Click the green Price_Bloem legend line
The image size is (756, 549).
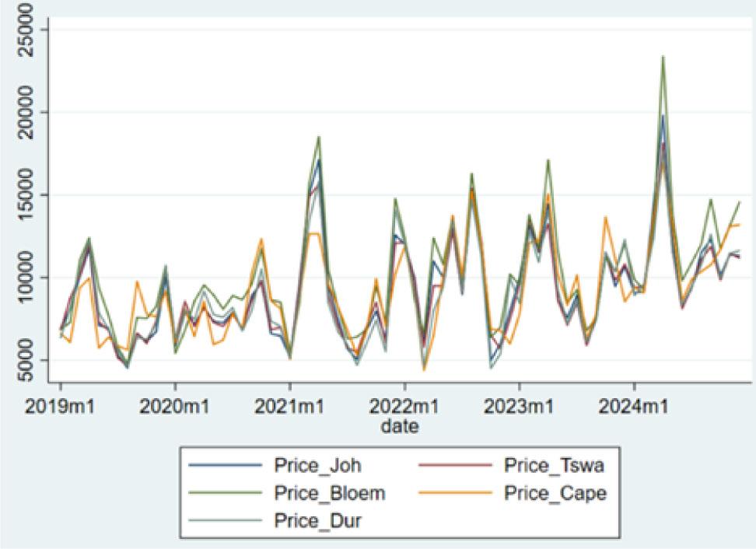(x=224, y=493)
